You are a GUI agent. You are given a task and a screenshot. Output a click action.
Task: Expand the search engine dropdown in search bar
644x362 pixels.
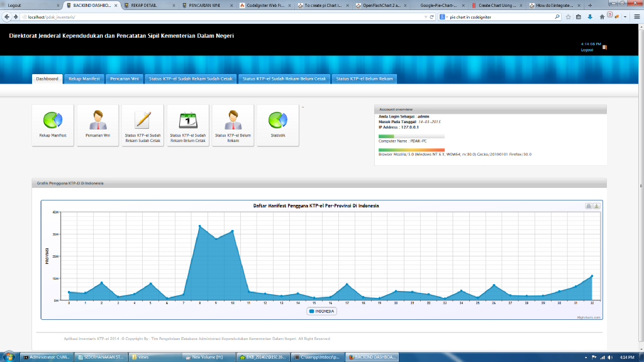pos(444,17)
